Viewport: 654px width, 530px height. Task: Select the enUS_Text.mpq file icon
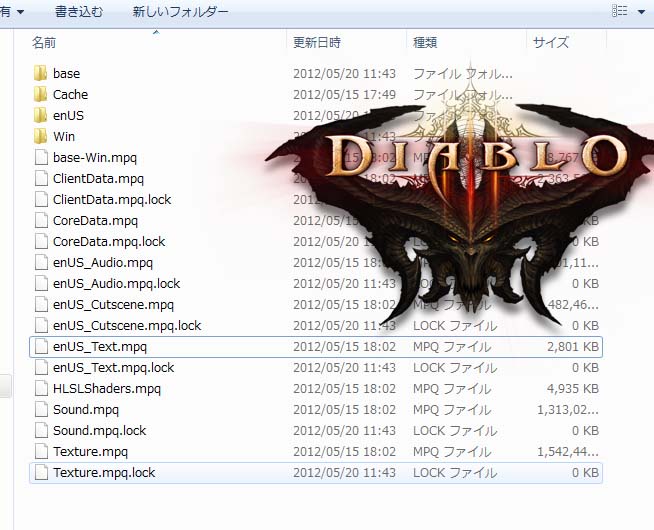[x=41, y=347]
